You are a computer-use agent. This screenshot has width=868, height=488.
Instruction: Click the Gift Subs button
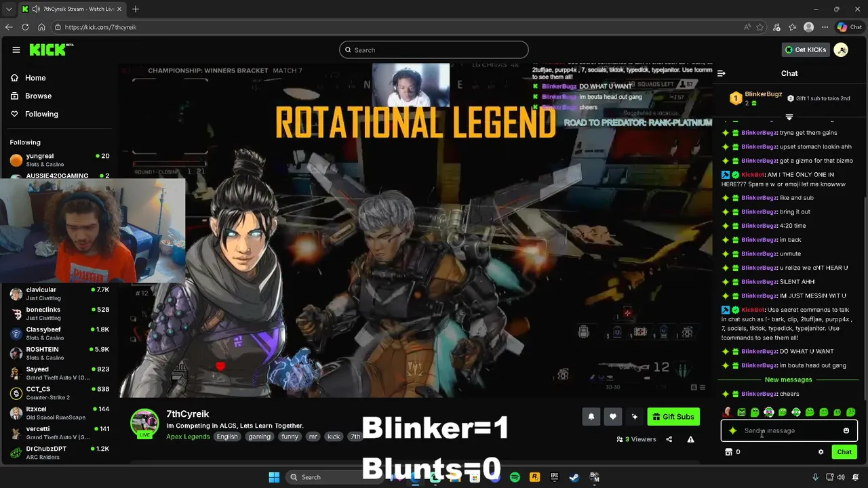tap(673, 417)
